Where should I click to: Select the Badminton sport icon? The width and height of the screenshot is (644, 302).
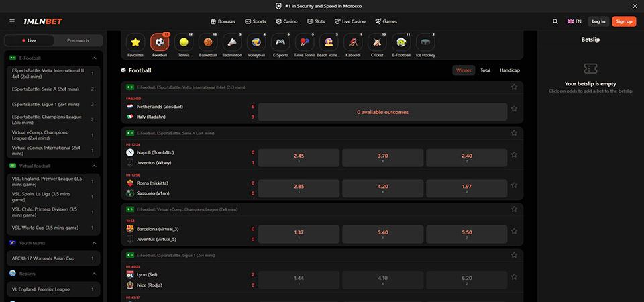tap(232, 42)
